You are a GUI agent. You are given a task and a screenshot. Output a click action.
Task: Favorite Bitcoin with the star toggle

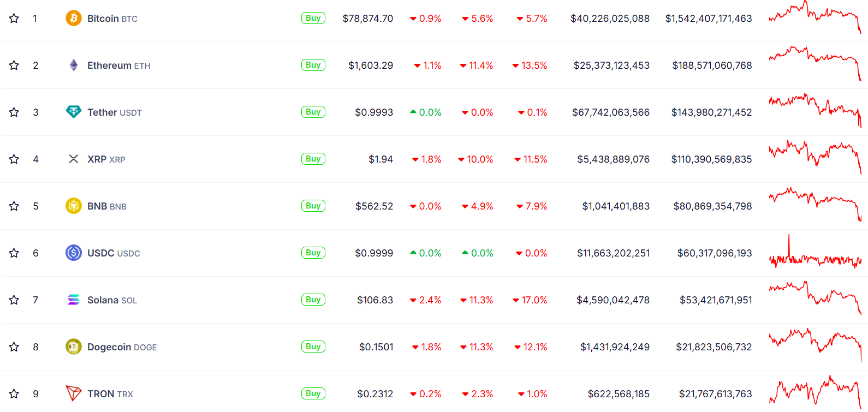pyautogui.click(x=14, y=19)
